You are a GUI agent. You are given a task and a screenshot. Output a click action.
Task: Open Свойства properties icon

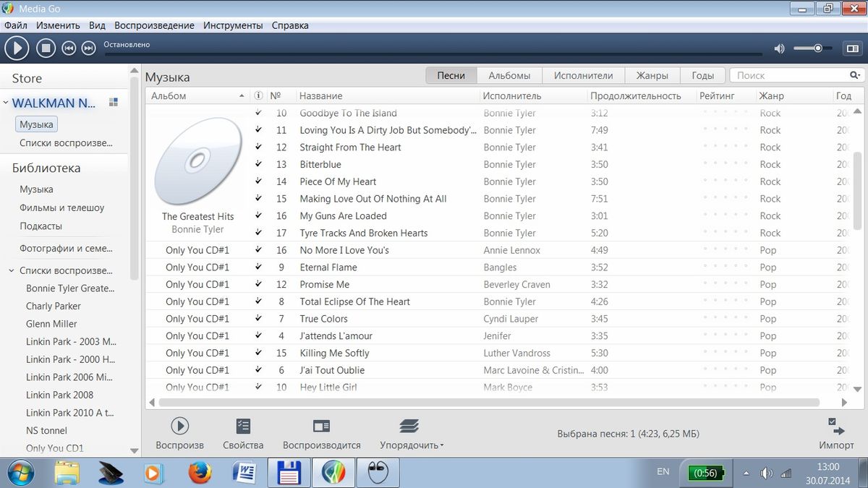point(243,427)
